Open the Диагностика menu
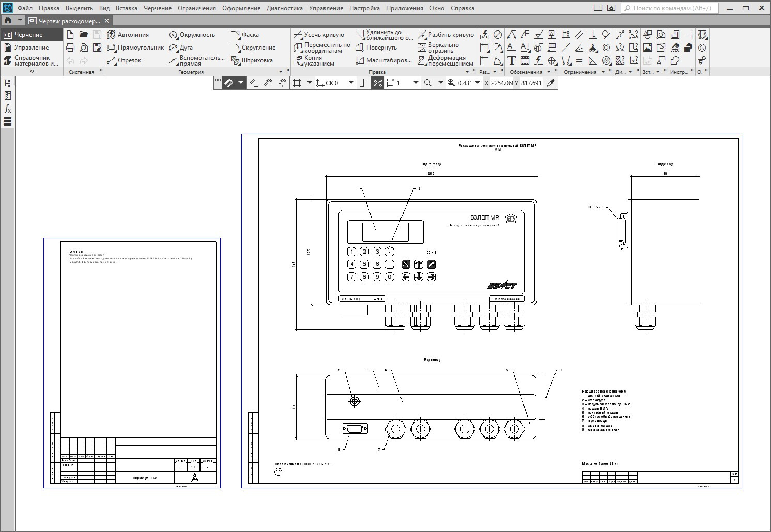 (x=285, y=8)
